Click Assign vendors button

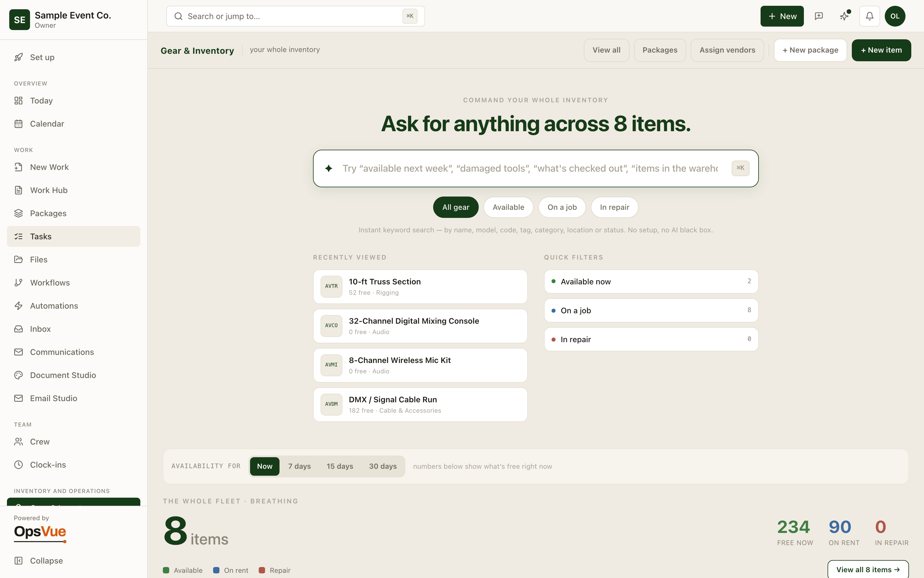tap(727, 50)
